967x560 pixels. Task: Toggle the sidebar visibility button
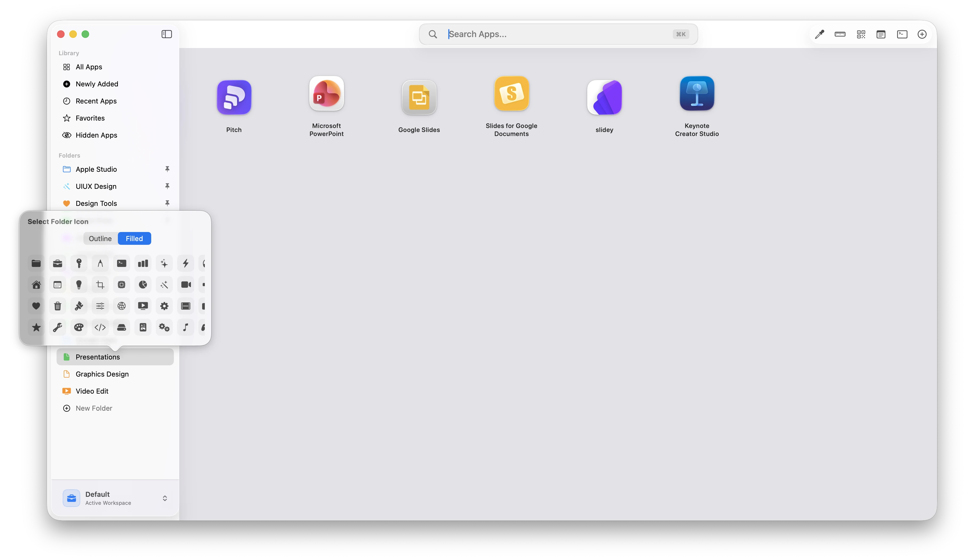pyautogui.click(x=166, y=34)
